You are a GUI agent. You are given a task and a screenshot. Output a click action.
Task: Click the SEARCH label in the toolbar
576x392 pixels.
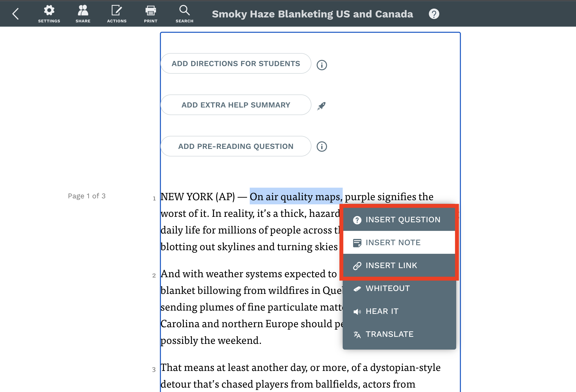tap(184, 21)
